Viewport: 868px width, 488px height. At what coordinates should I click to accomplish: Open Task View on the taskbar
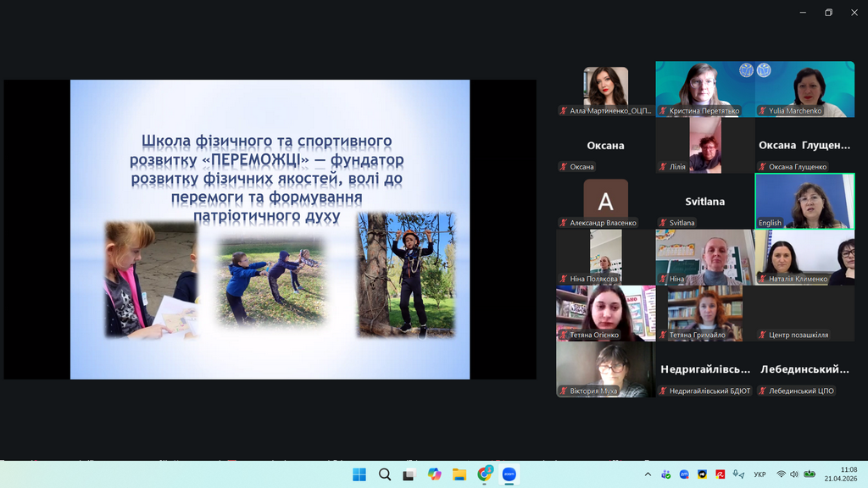click(409, 474)
